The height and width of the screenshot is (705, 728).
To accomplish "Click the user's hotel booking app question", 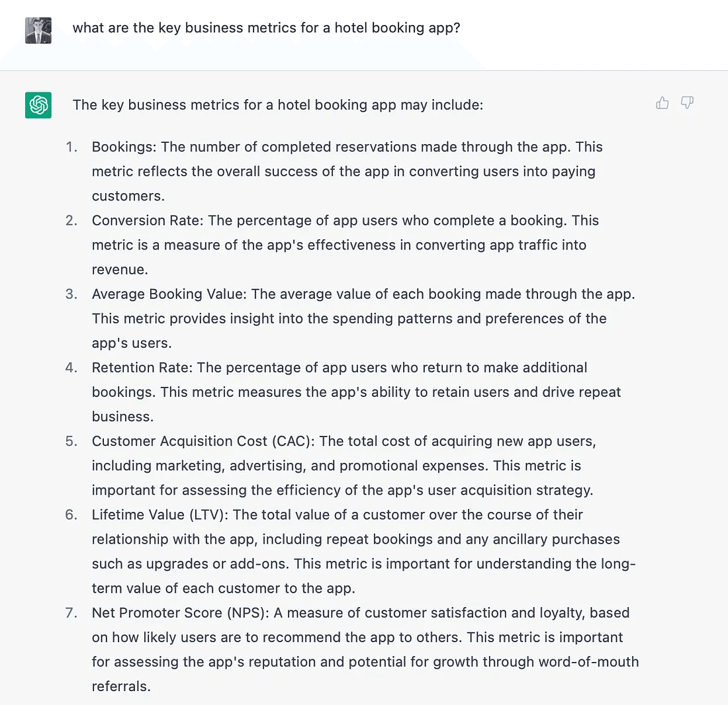I will click(266, 28).
